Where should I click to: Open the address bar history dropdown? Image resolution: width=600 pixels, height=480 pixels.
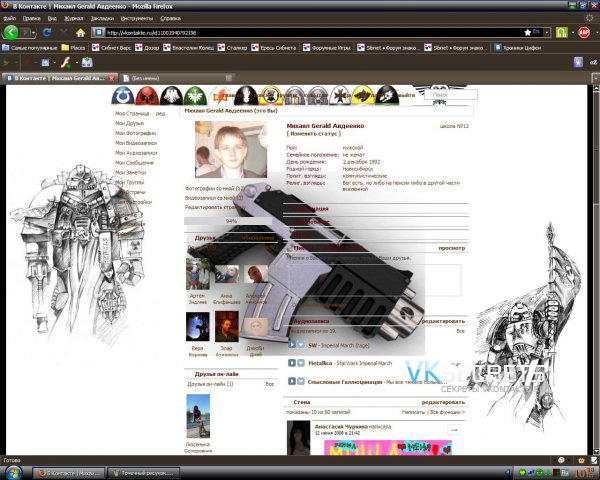[x=547, y=33]
